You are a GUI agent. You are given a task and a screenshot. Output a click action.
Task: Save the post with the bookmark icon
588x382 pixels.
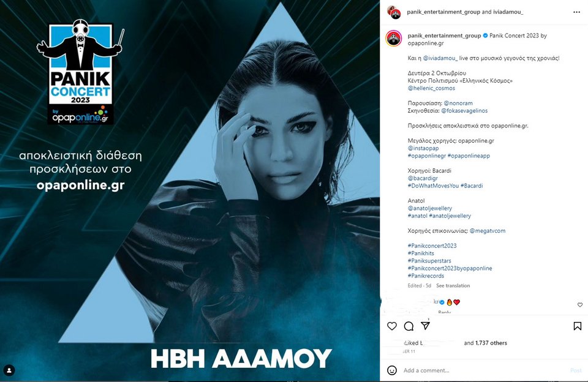click(x=578, y=326)
